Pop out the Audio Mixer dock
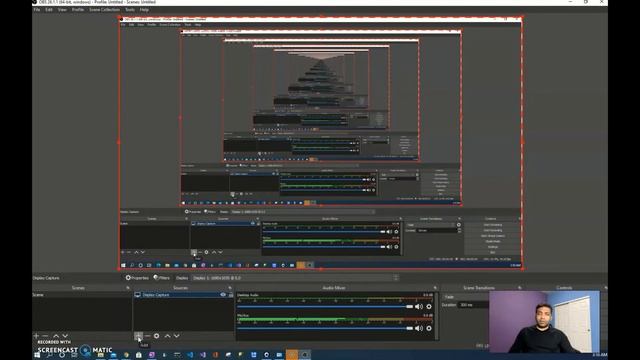 (x=435, y=288)
